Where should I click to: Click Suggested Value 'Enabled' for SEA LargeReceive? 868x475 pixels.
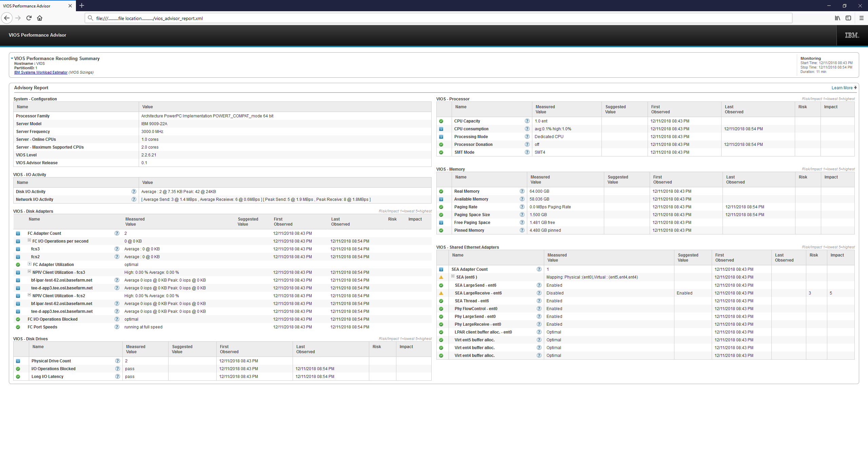(x=684, y=293)
